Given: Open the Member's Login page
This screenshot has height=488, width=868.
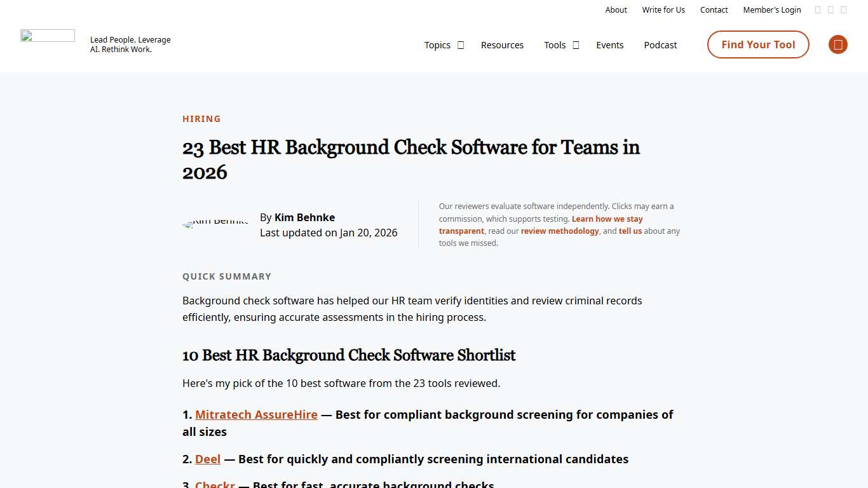Looking at the screenshot, I should [x=772, y=10].
